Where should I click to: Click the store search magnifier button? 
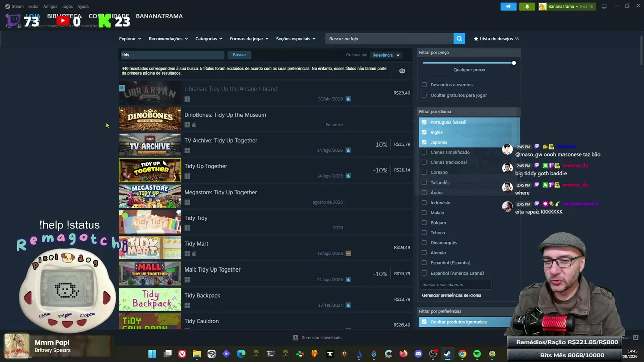[x=459, y=39]
